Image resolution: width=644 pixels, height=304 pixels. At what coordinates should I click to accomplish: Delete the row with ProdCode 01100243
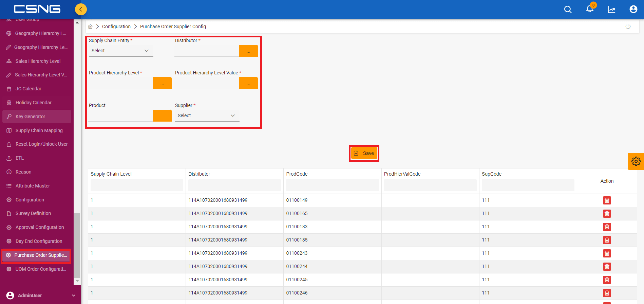(607, 253)
